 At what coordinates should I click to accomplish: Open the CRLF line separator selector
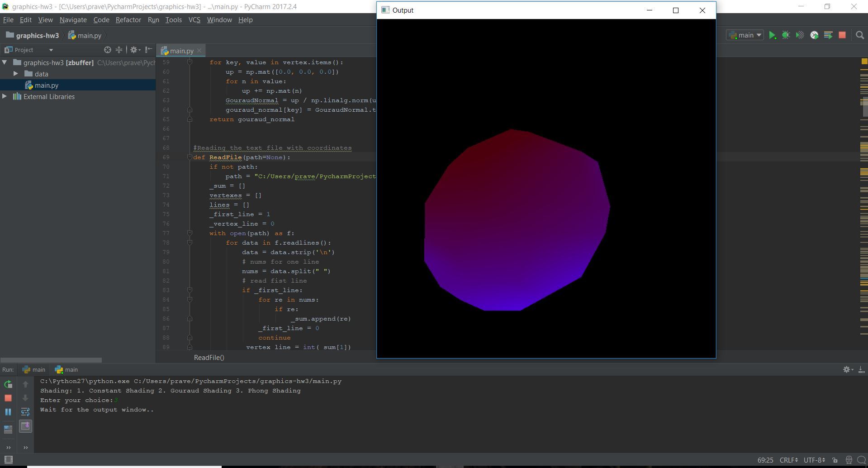tap(788, 460)
